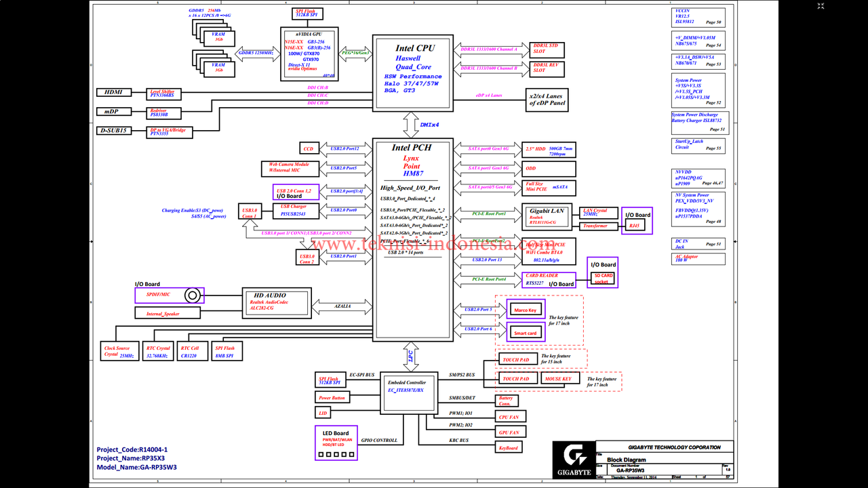Click the NV System Power box
The image size is (868, 488).
coord(698,209)
